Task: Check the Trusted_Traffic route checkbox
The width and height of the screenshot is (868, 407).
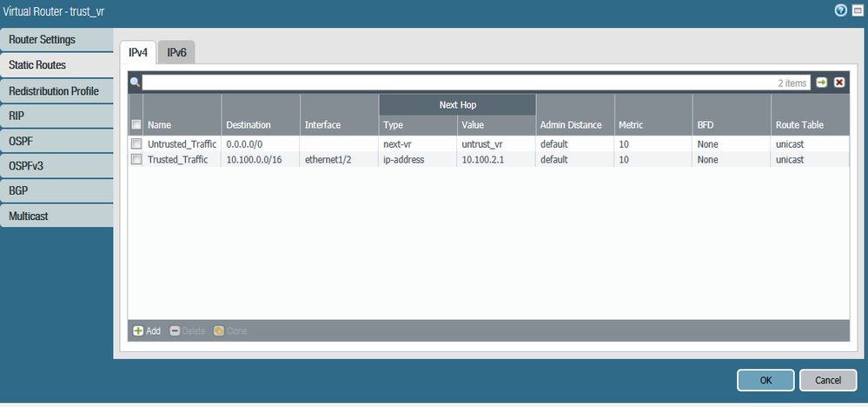Action: [136, 159]
